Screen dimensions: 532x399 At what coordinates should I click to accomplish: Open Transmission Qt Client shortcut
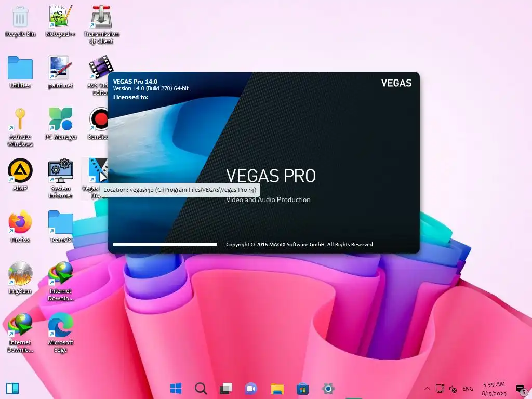point(101,24)
